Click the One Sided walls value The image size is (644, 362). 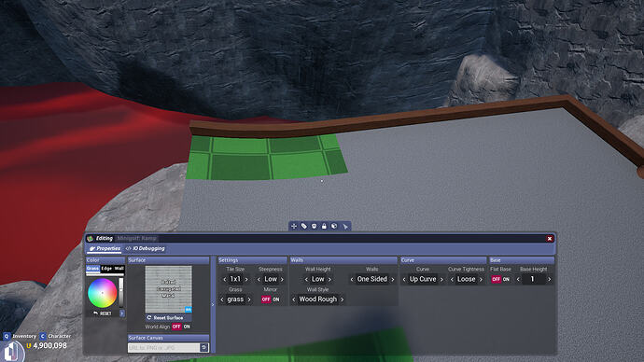pyautogui.click(x=372, y=279)
